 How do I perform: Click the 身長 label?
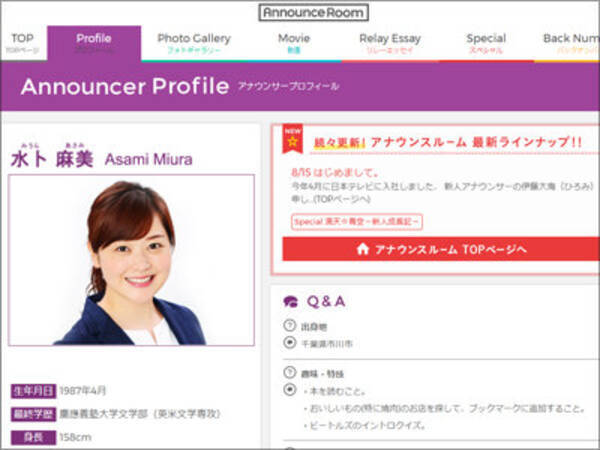point(34,437)
